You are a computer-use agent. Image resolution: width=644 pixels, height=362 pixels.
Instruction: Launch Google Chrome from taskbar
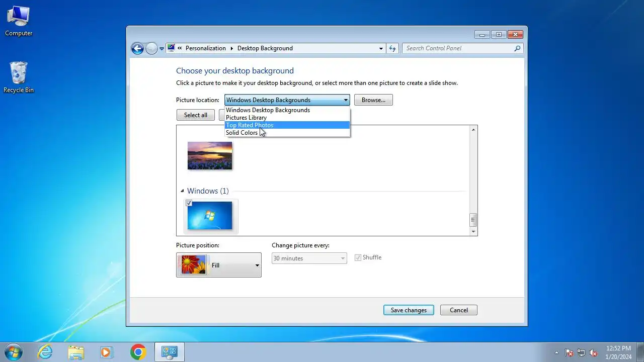click(x=138, y=352)
